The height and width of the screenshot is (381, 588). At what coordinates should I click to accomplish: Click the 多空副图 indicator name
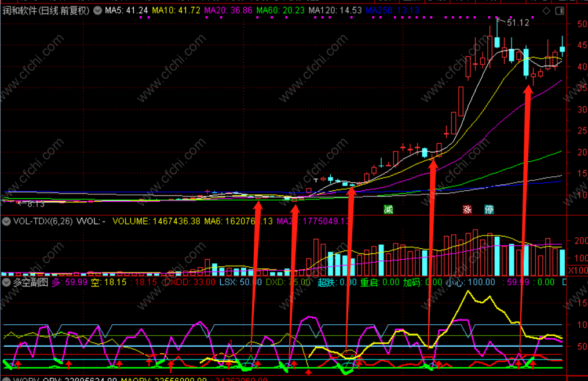pyautogui.click(x=31, y=282)
